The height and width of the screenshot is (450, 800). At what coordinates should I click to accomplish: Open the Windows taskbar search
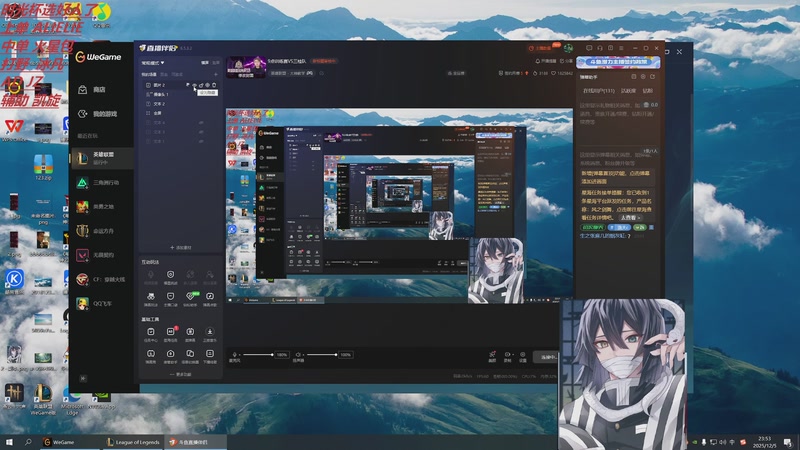pyautogui.click(x=28, y=442)
